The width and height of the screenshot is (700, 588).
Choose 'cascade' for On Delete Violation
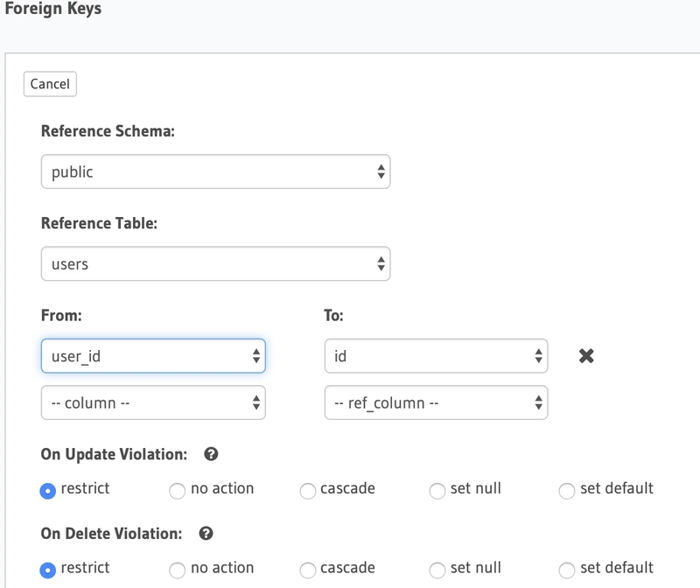pos(307,570)
